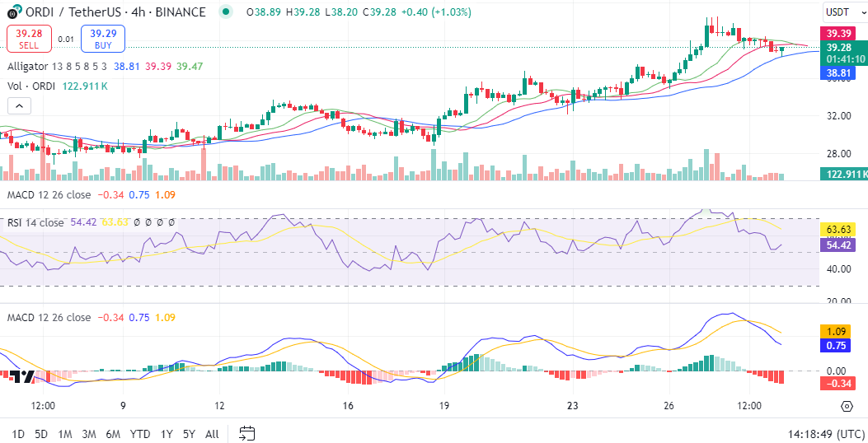Click the 40.00 RSI axis label

point(838,269)
